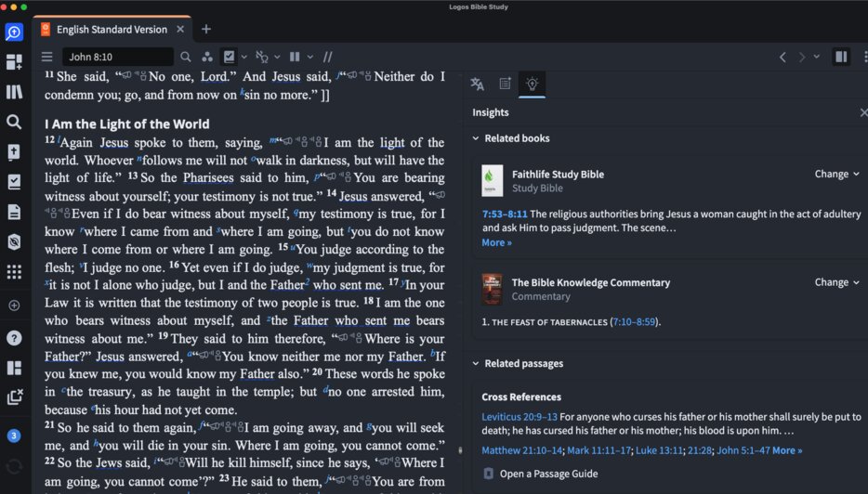Click the notifications badge showing 3

click(14, 435)
